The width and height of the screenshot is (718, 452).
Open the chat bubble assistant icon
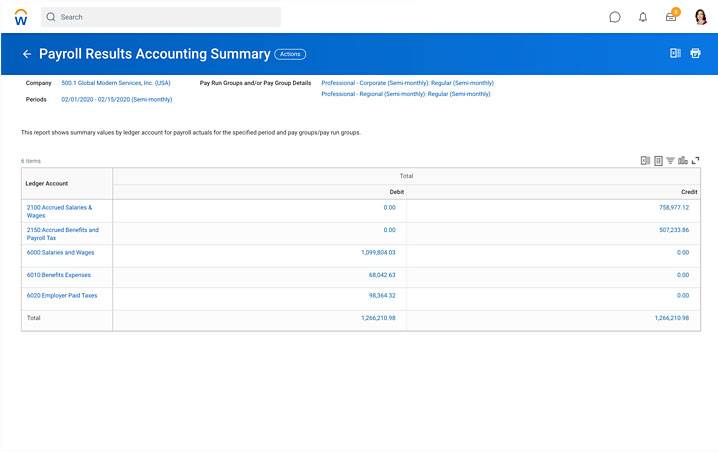615,17
